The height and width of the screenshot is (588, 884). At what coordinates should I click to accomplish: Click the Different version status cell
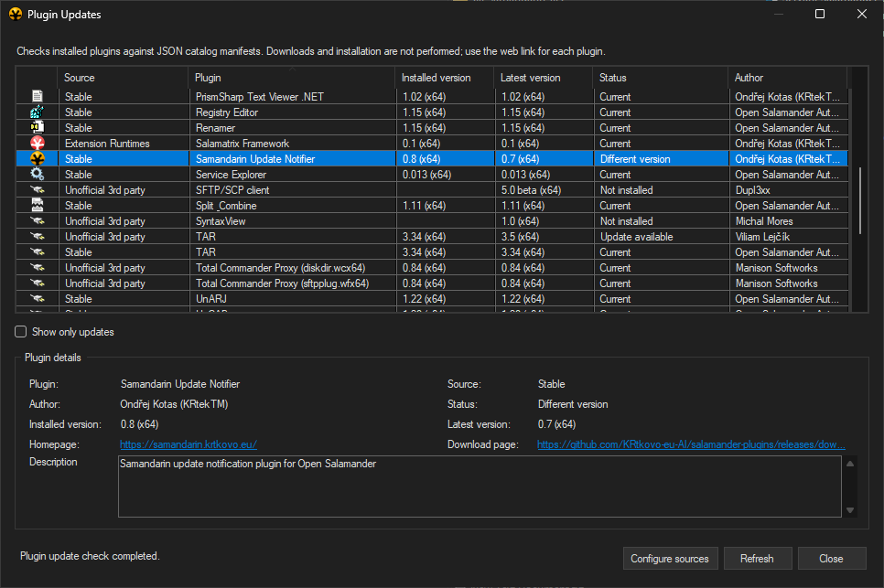point(635,159)
